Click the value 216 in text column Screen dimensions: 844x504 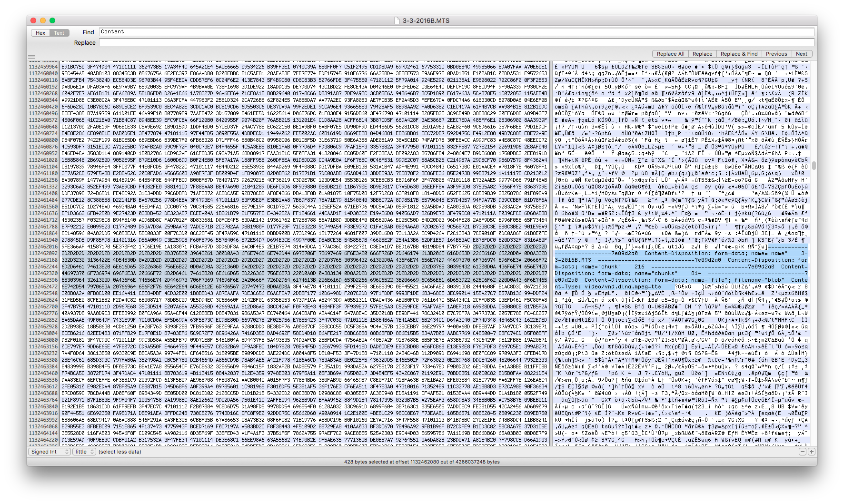point(639,267)
